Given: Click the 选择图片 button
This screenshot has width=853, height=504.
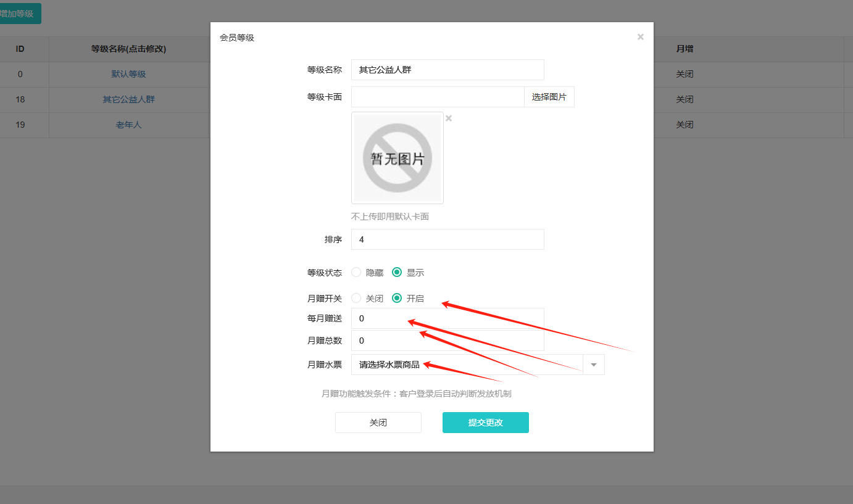Looking at the screenshot, I should pyautogui.click(x=549, y=97).
